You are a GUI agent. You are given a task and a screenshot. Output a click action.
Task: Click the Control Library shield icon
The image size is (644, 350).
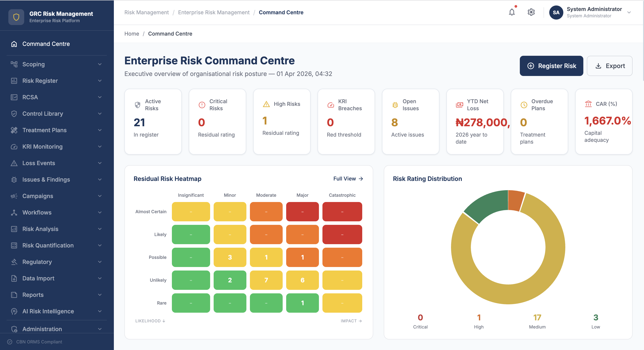tap(14, 114)
